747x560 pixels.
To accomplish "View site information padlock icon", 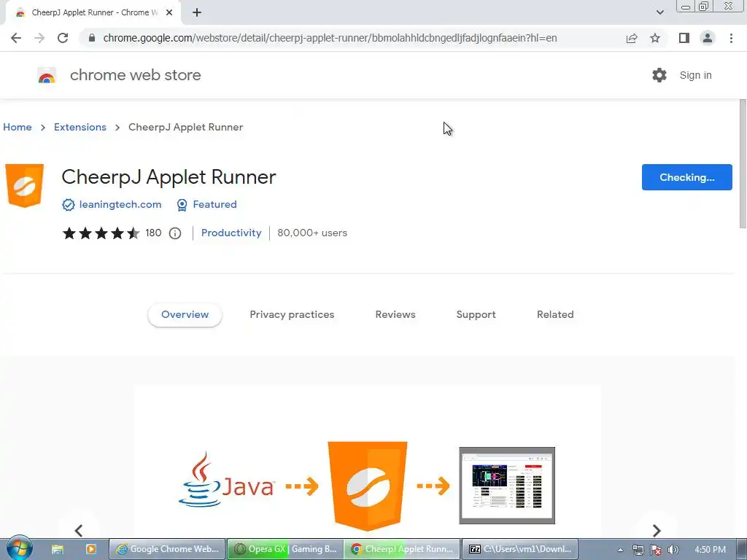I will (92, 38).
